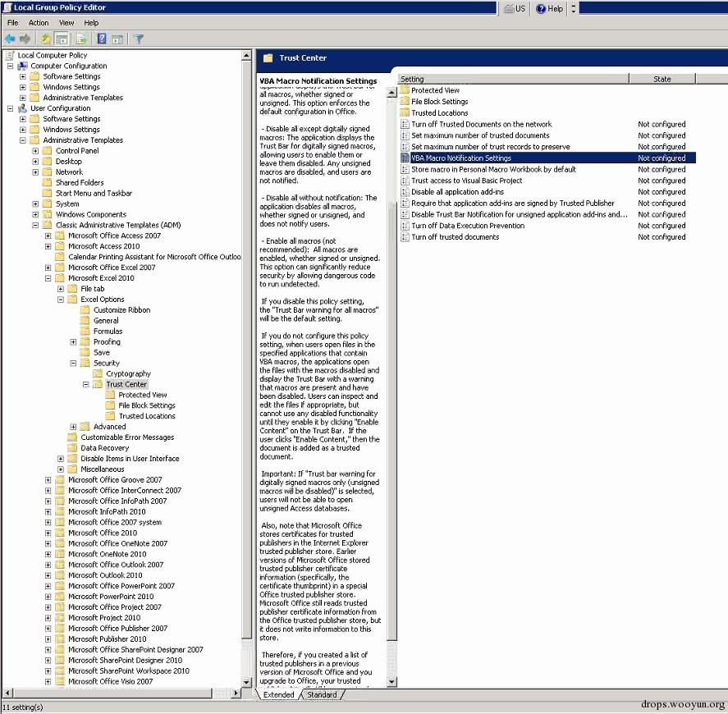
Task: Click the Export List toolbar icon
Action: pos(82,39)
